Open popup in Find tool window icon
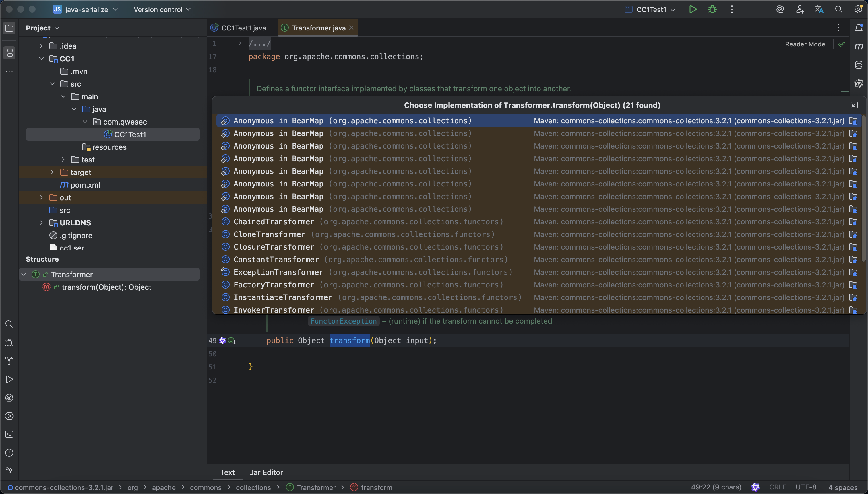The height and width of the screenshot is (494, 868). coord(854,105)
